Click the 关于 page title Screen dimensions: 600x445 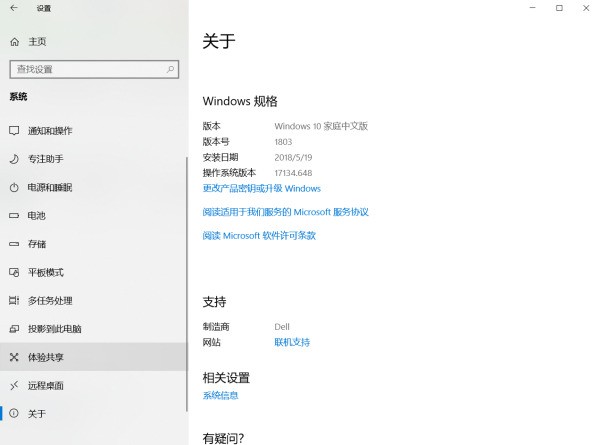(x=219, y=41)
